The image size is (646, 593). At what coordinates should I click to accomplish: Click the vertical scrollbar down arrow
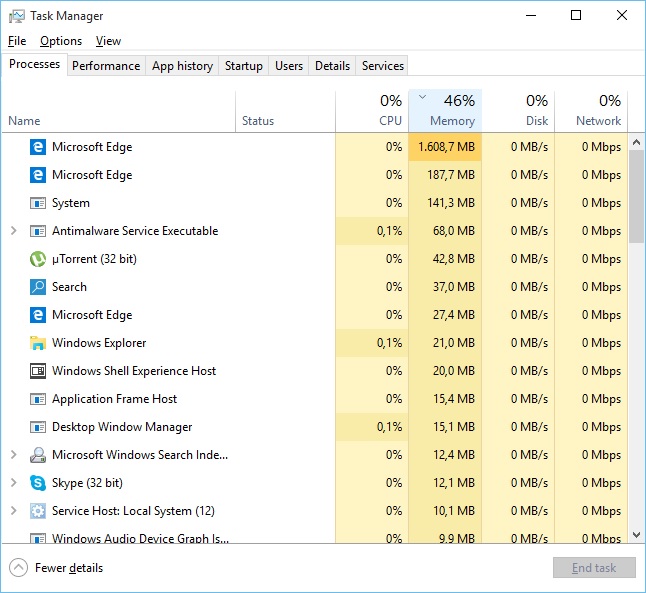(636, 536)
